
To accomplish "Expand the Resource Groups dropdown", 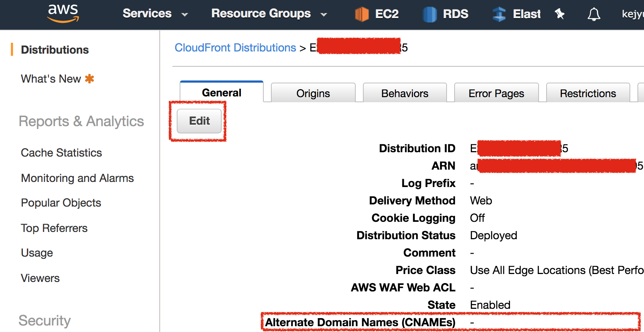I will click(x=269, y=14).
